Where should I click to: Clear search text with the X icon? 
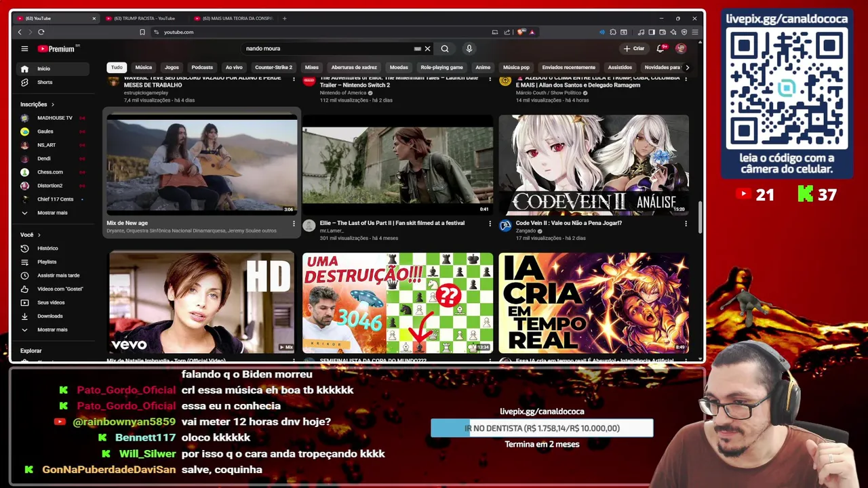coord(427,49)
